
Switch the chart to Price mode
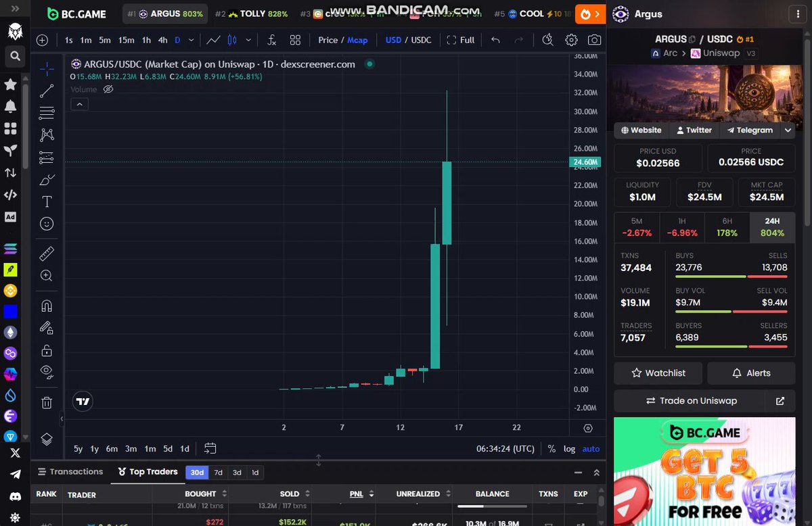point(328,40)
